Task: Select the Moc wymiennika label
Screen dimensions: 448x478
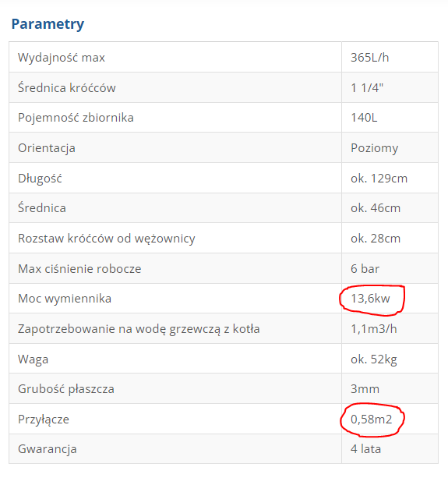Action: (65, 299)
